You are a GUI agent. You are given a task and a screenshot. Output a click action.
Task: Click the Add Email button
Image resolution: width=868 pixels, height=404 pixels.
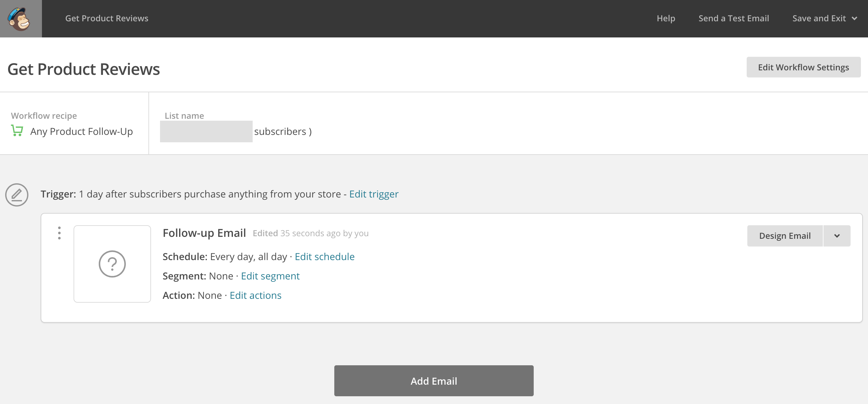point(434,381)
